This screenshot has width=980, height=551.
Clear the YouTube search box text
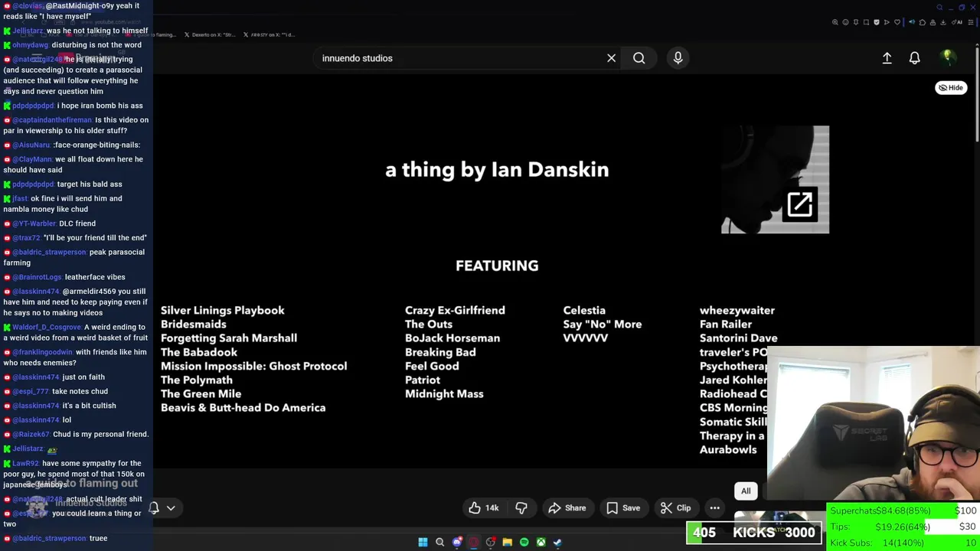pyautogui.click(x=611, y=58)
